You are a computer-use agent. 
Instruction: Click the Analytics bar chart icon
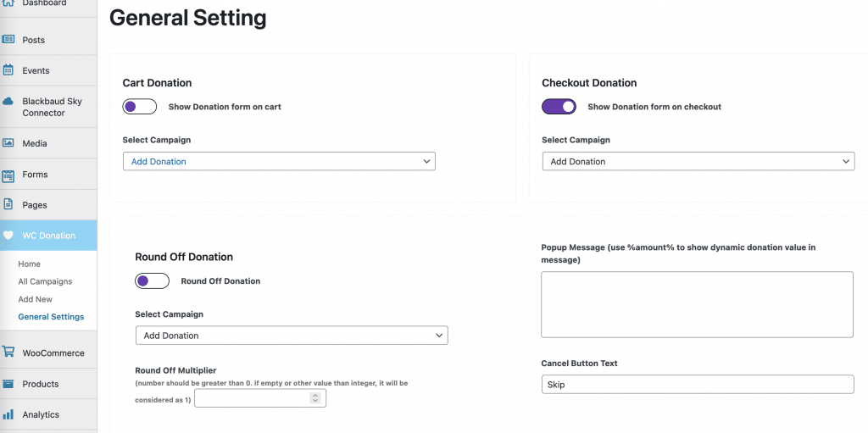(x=8, y=414)
